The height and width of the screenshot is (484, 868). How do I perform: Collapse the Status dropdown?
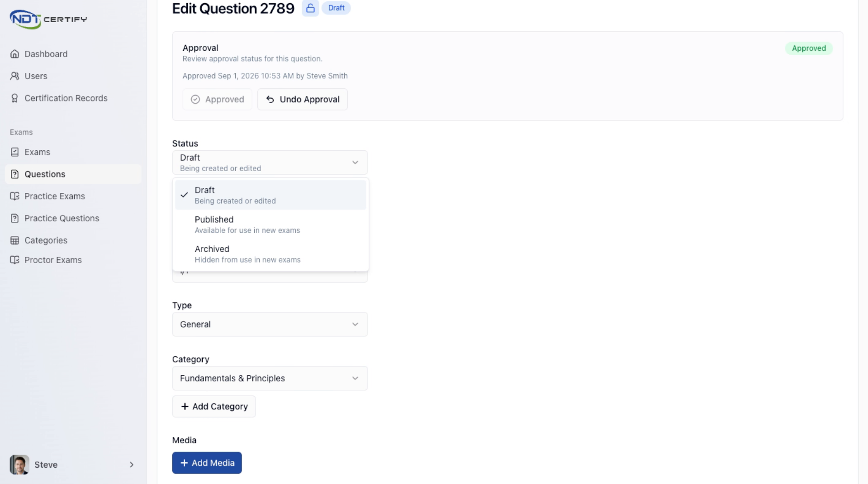coord(270,163)
